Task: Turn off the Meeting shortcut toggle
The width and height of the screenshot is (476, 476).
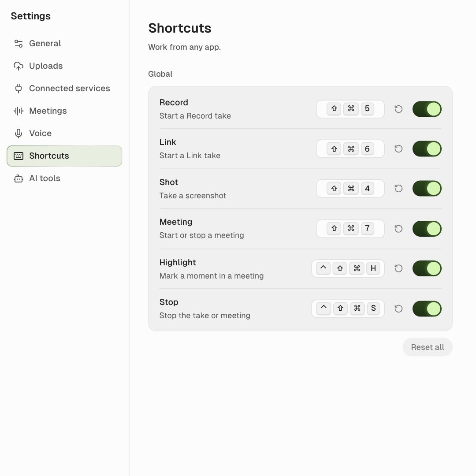Action: pos(427,229)
